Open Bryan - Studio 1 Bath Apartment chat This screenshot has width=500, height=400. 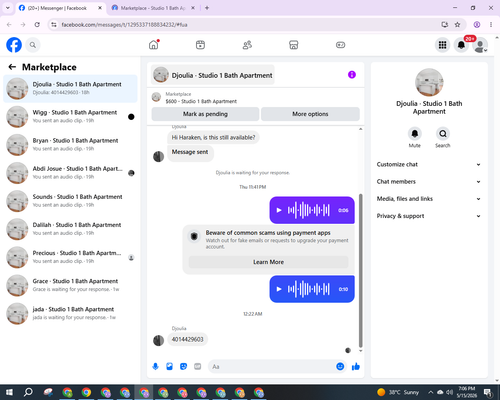(x=70, y=145)
